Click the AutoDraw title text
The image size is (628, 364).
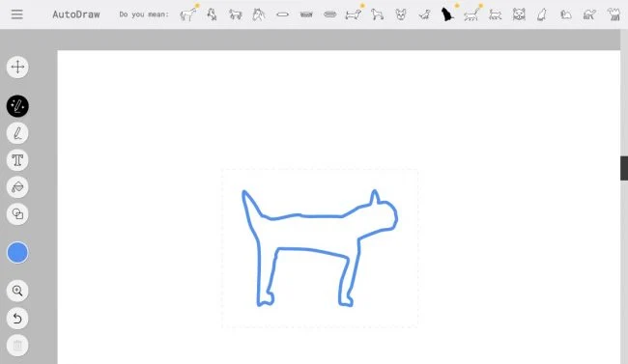76,14
